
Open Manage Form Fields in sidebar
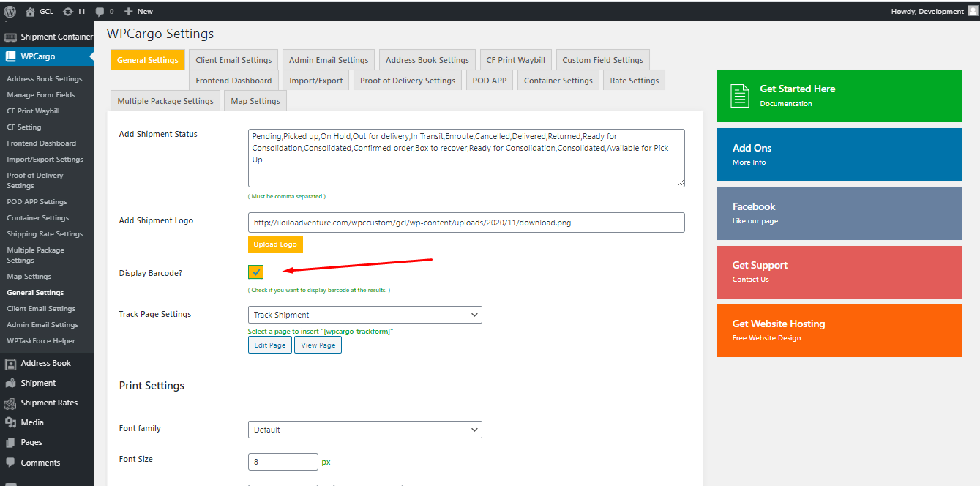[x=41, y=95]
